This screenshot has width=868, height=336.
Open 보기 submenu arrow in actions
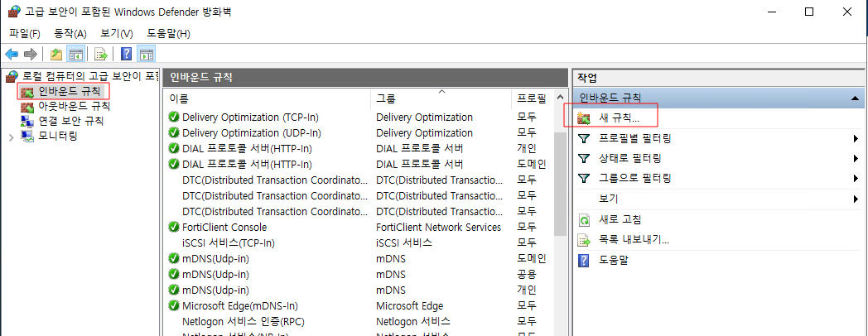click(856, 199)
